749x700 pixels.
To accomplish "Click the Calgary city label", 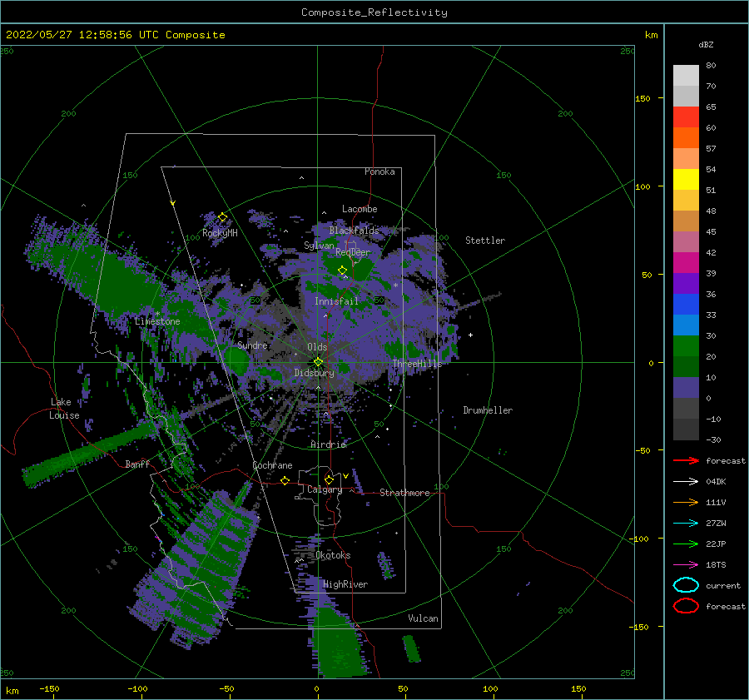I will (x=325, y=489).
